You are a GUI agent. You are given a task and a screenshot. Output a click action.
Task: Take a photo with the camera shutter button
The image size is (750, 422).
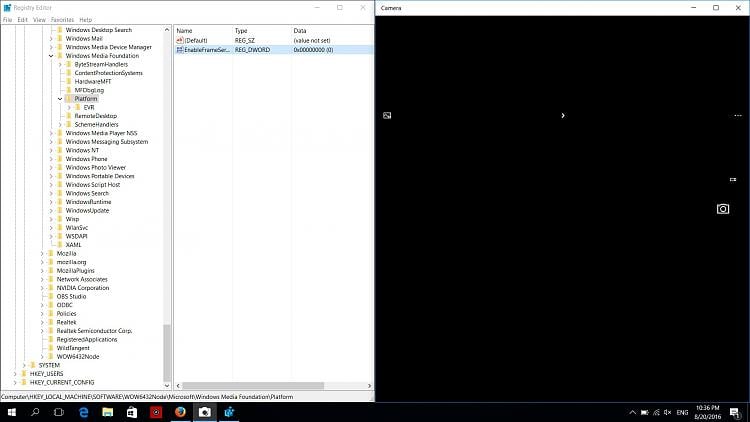[x=723, y=209]
